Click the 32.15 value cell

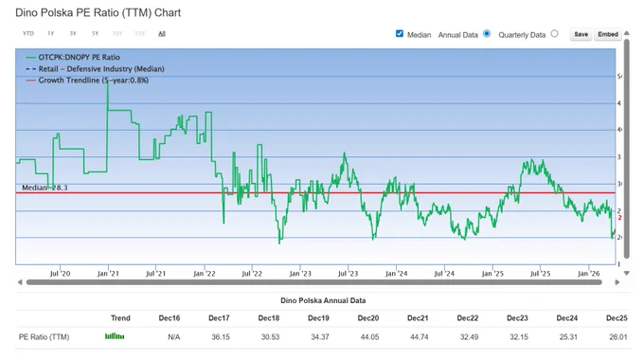[x=519, y=337]
